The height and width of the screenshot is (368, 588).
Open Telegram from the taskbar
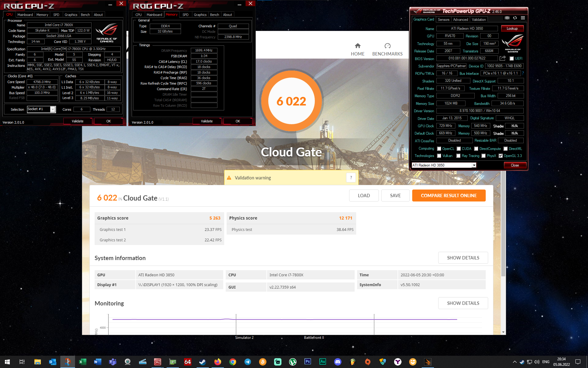247,362
